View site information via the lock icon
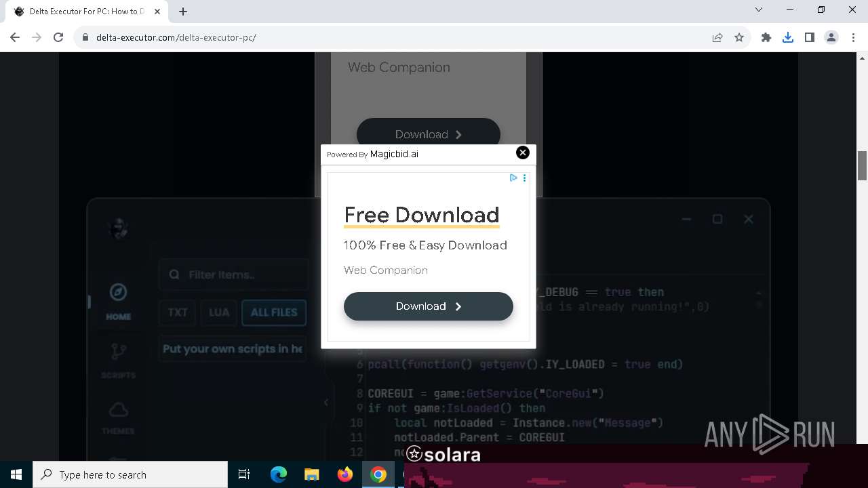Image resolution: width=868 pixels, height=488 pixels. (85, 37)
